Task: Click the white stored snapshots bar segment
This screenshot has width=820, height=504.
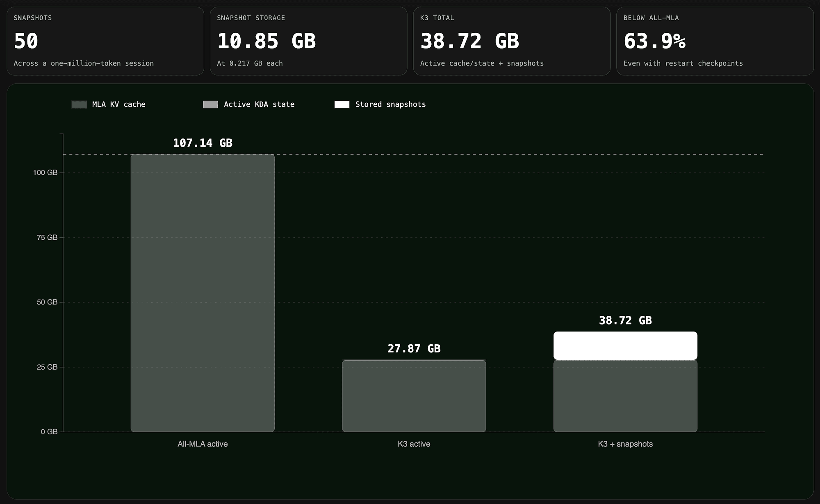Action: [625, 346]
